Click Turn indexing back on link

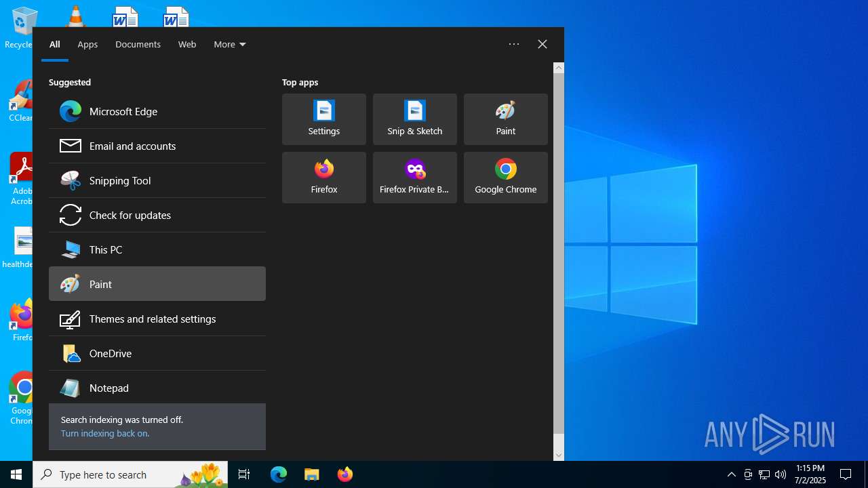(105, 433)
